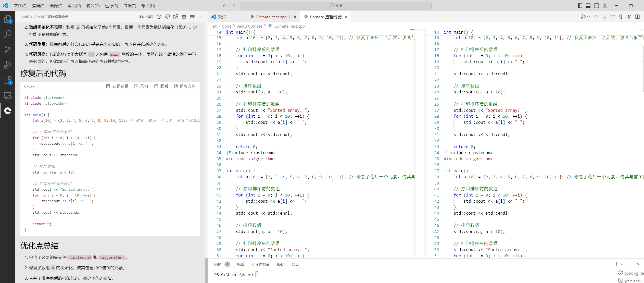Go to previous change arrow
The height and width of the screenshot is (283, 644).
596,17
